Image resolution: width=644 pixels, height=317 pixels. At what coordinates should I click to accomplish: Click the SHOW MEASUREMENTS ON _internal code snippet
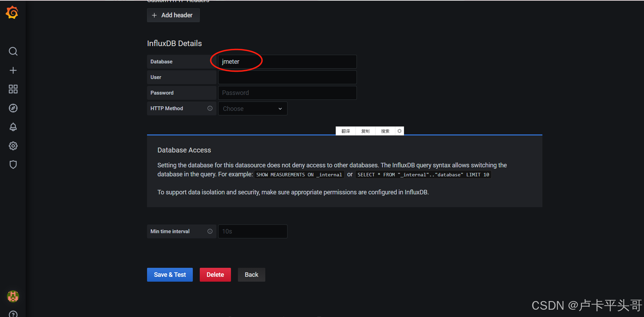click(299, 175)
